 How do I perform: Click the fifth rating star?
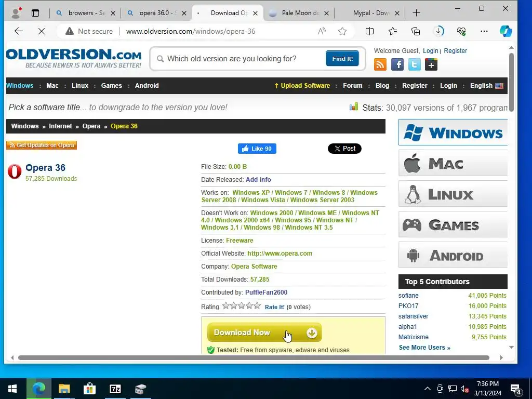point(257,305)
